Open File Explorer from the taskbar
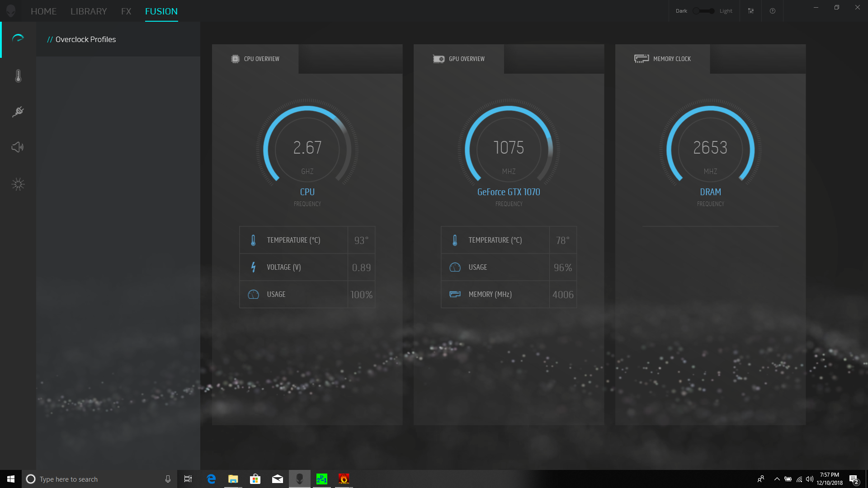 (x=233, y=479)
